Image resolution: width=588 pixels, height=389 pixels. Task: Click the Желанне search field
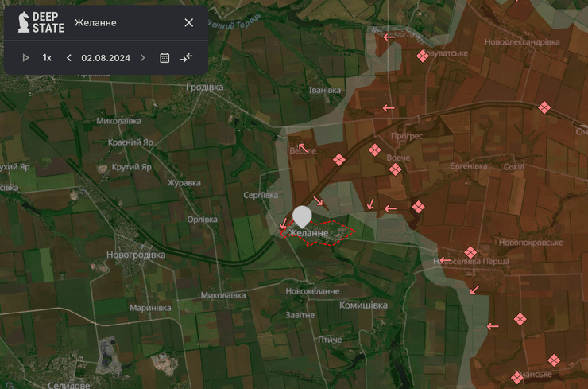click(119, 22)
